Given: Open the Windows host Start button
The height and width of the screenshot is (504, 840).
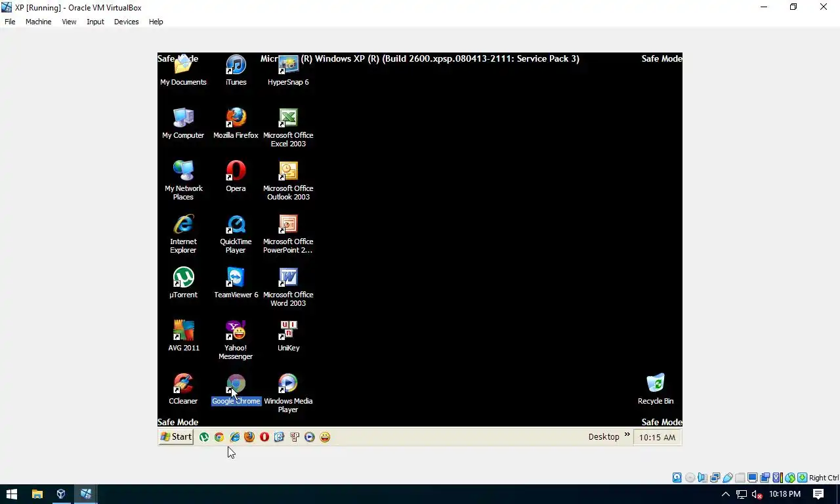Looking at the screenshot, I should pyautogui.click(x=12, y=494).
